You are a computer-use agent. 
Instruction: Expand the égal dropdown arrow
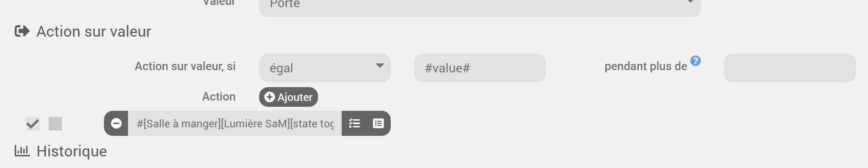click(x=380, y=66)
